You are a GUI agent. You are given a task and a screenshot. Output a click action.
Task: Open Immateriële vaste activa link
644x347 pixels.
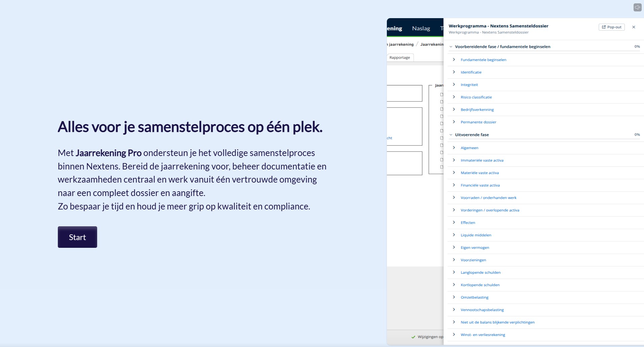click(482, 160)
